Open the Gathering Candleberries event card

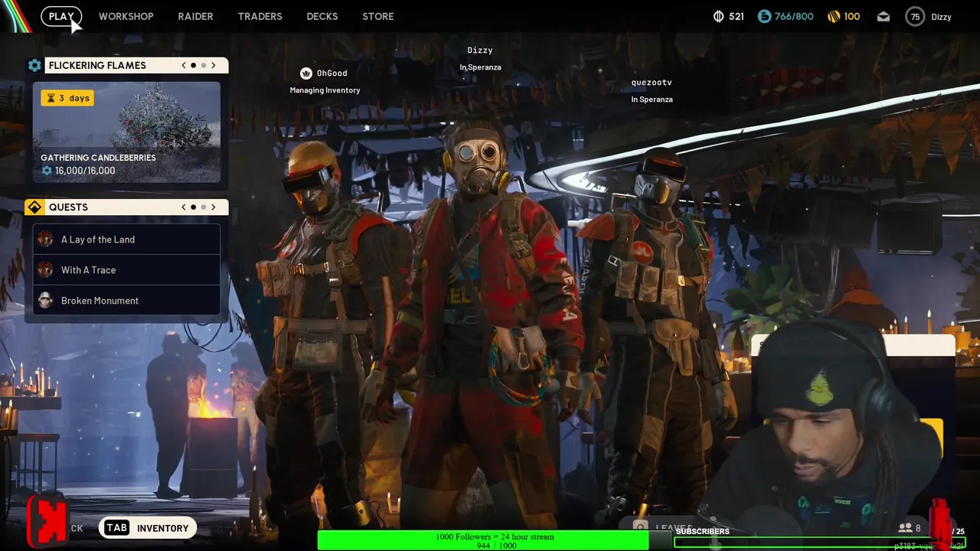(126, 132)
